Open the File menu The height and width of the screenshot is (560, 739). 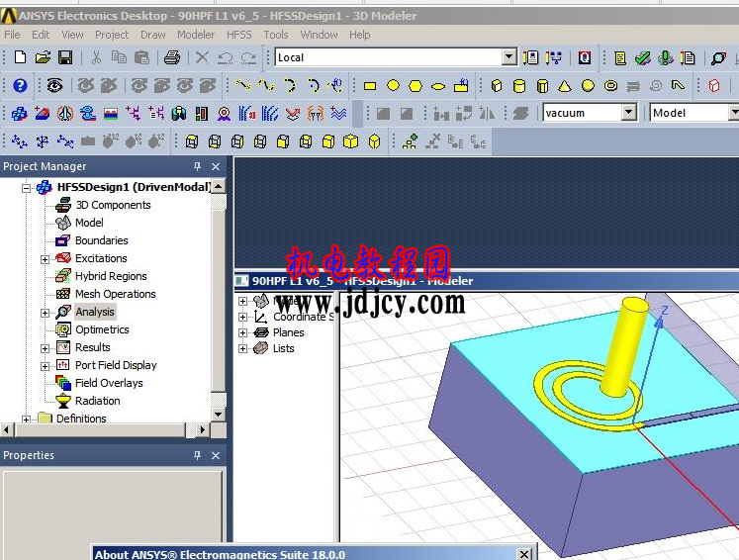click(x=12, y=35)
